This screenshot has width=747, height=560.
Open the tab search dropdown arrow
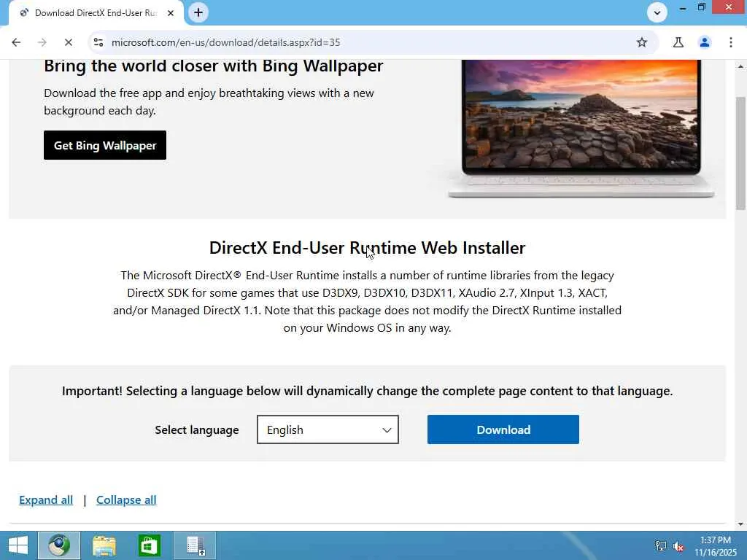(657, 12)
